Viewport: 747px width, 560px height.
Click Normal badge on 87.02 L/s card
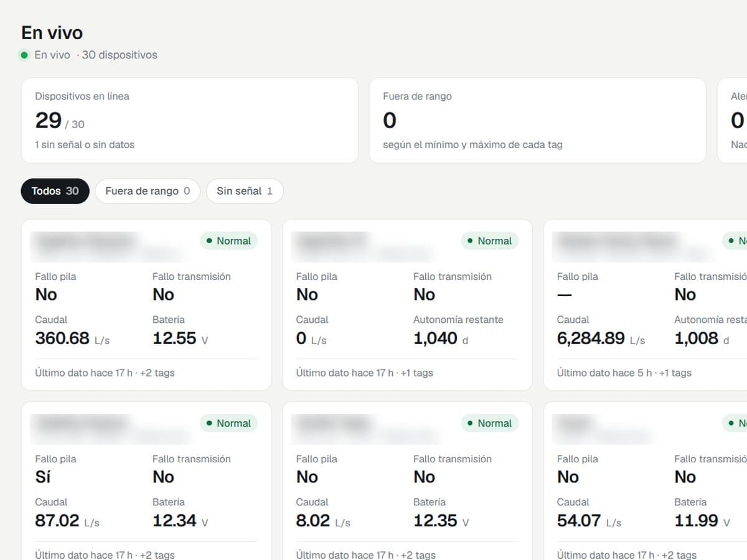228,423
